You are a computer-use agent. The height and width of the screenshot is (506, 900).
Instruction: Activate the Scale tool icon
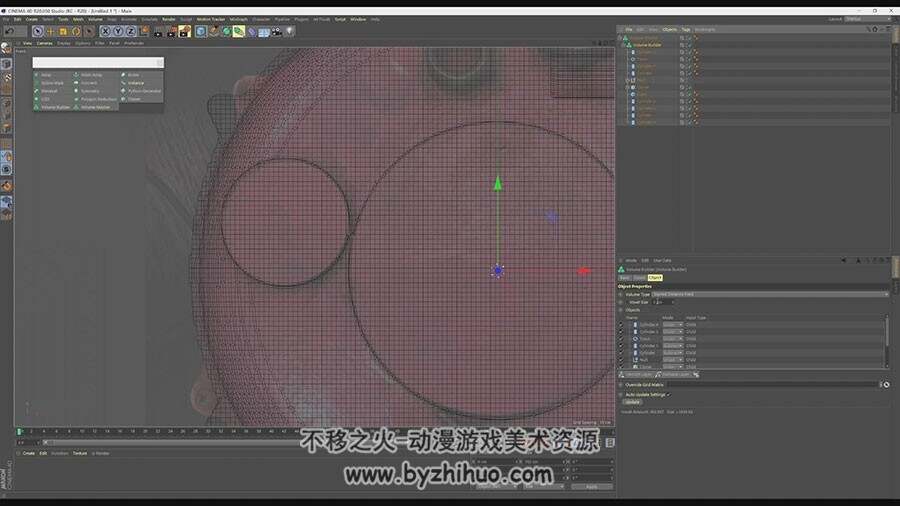(63, 32)
